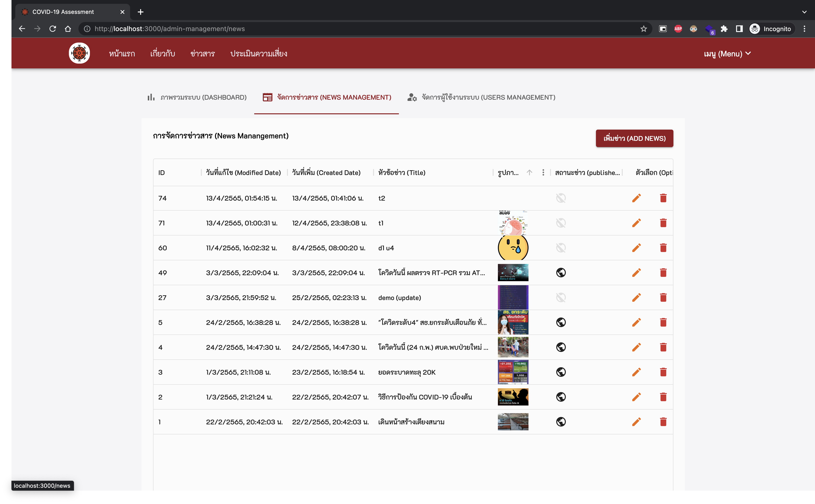Image resolution: width=815 pixels, height=504 pixels.
Task: Open the Chrome three-dot menu
Action: point(804,29)
